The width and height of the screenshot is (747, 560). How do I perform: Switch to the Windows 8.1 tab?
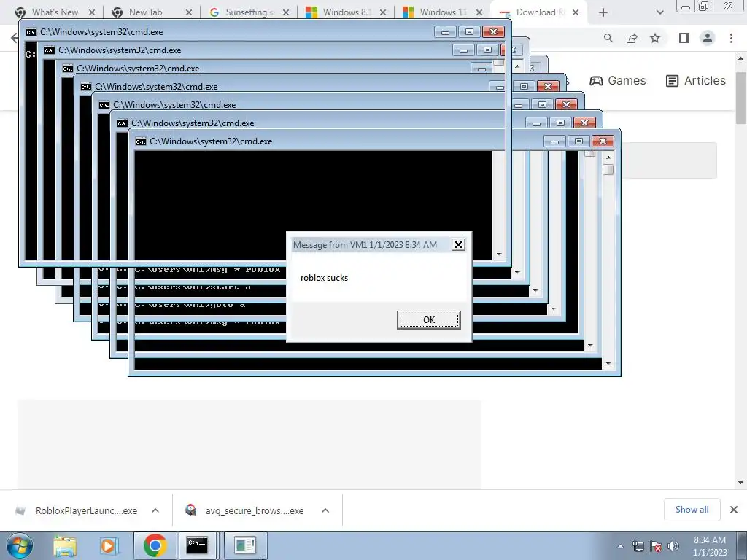tap(347, 12)
